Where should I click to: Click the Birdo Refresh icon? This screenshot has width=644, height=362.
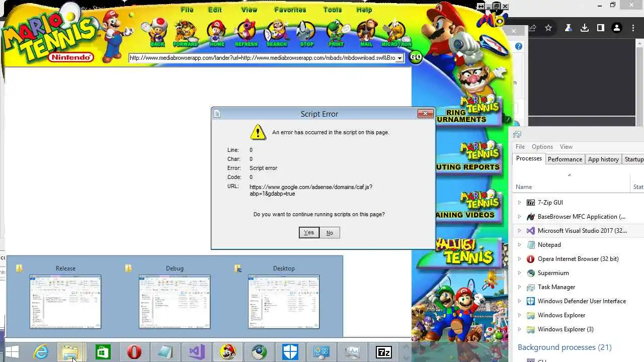click(x=246, y=33)
